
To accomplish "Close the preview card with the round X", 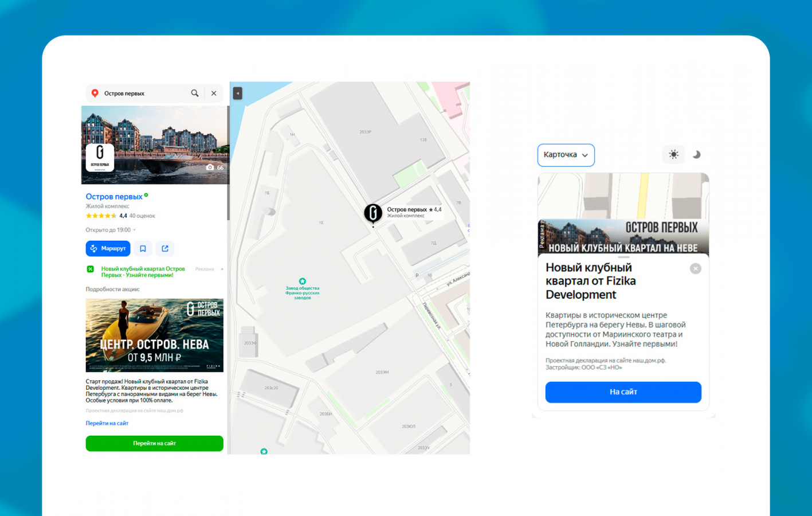I will [696, 268].
